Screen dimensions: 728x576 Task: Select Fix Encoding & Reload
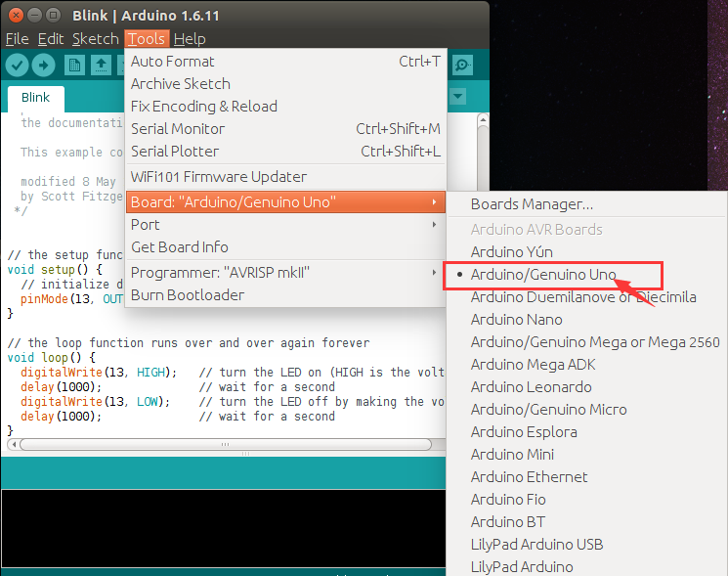point(285,107)
